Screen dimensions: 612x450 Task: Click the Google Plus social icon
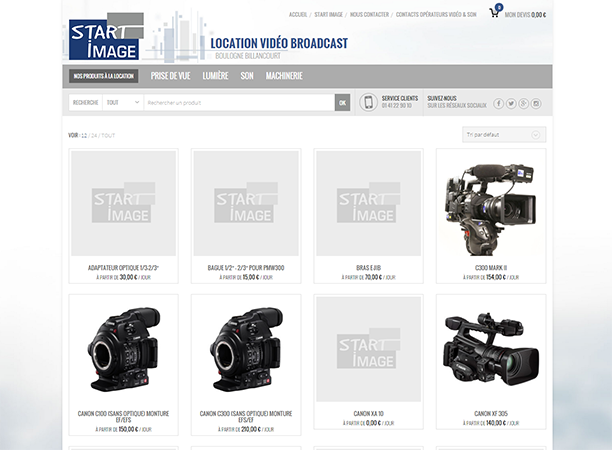pos(523,103)
